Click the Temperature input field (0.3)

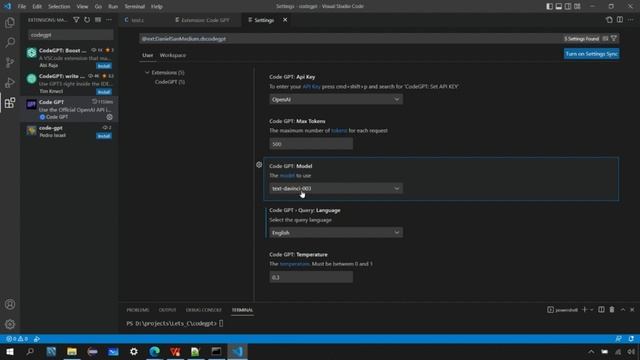(x=311, y=277)
